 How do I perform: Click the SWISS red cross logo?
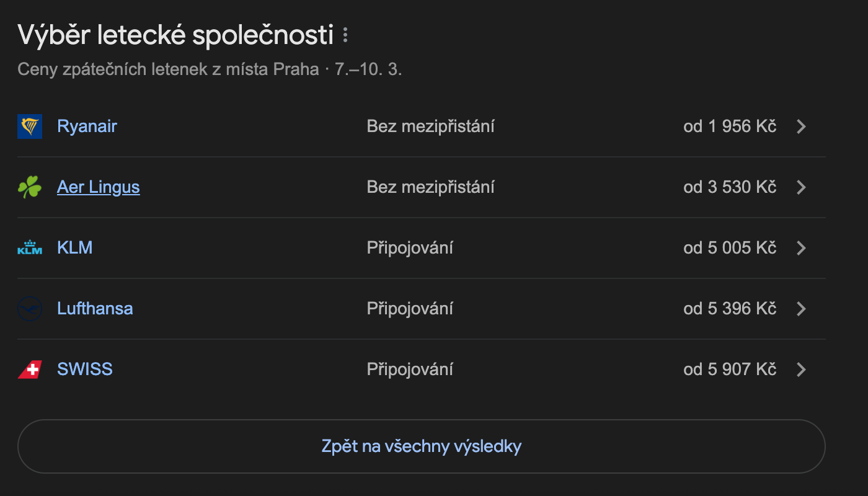pyautogui.click(x=30, y=370)
